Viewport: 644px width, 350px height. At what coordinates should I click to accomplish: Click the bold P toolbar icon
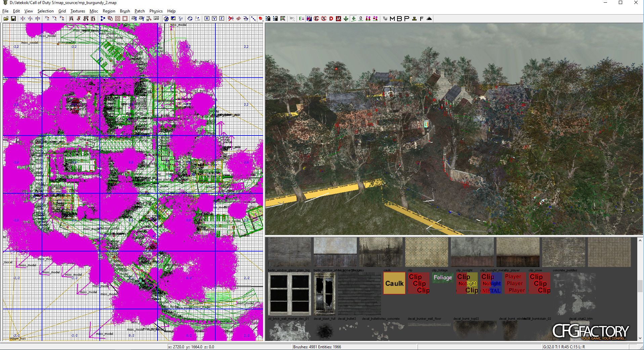click(x=407, y=19)
